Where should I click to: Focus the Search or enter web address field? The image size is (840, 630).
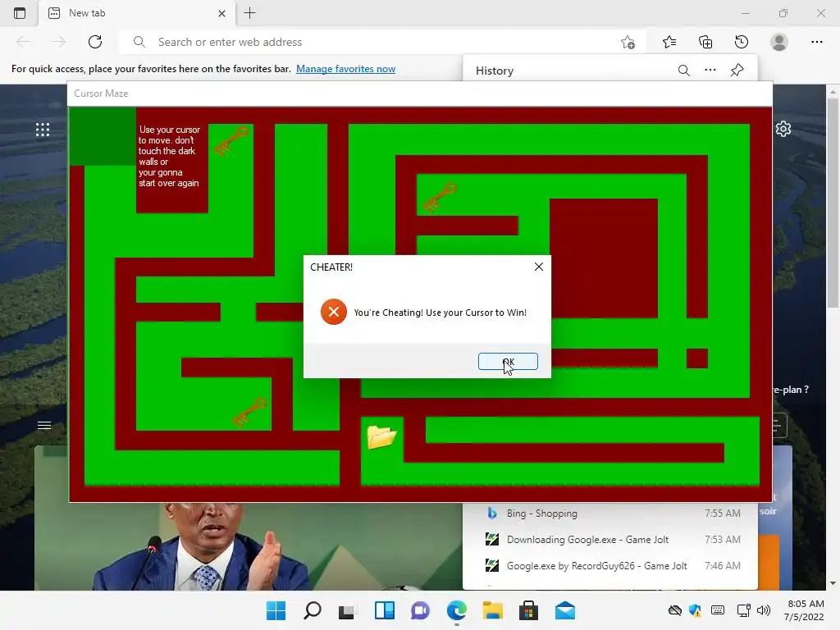tap(382, 42)
